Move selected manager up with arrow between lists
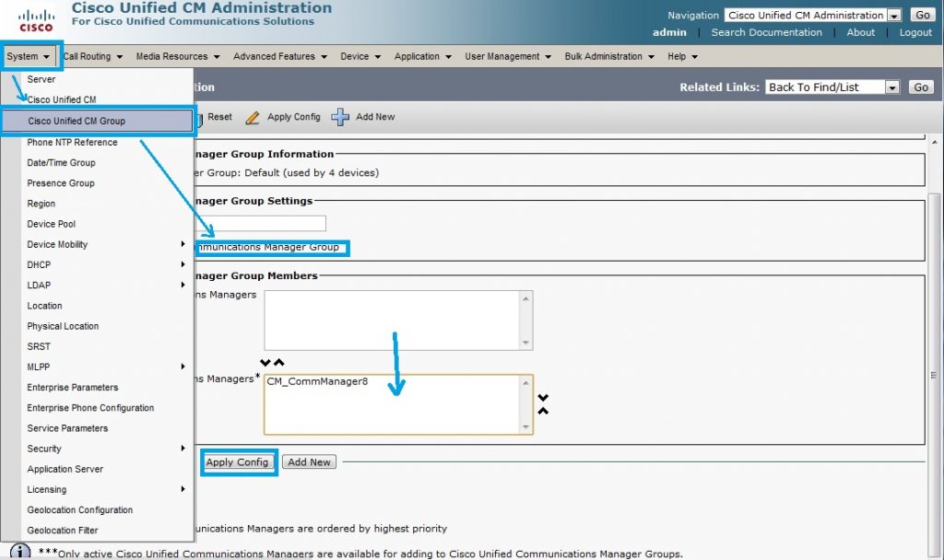The height and width of the screenshot is (560, 944). 278,362
